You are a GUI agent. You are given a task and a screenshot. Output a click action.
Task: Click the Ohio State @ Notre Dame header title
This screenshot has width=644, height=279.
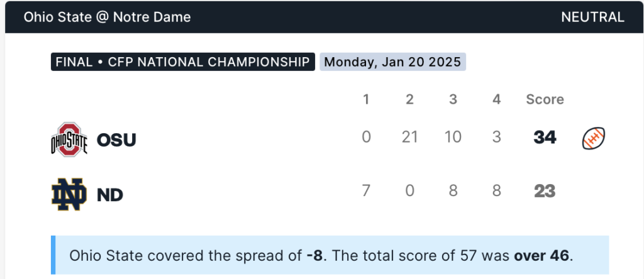[x=107, y=17]
